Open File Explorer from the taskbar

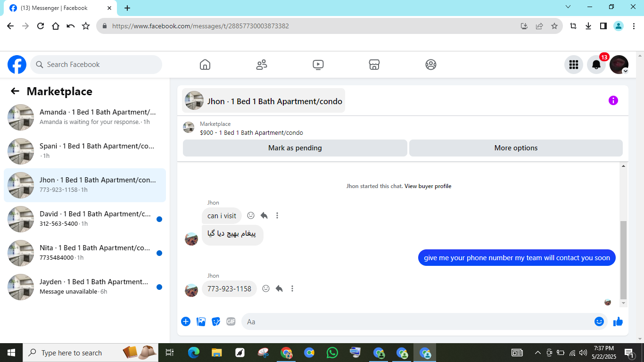click(216, 353)
